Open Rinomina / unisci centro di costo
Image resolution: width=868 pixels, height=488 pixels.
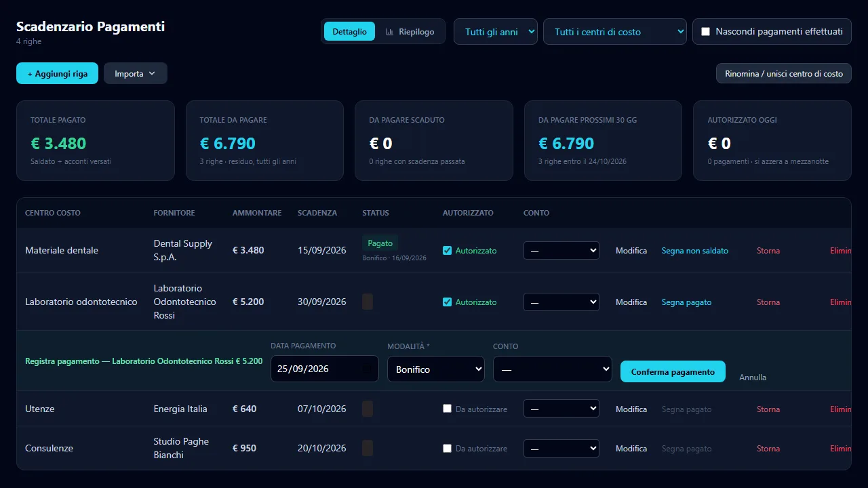pos(784,73)
